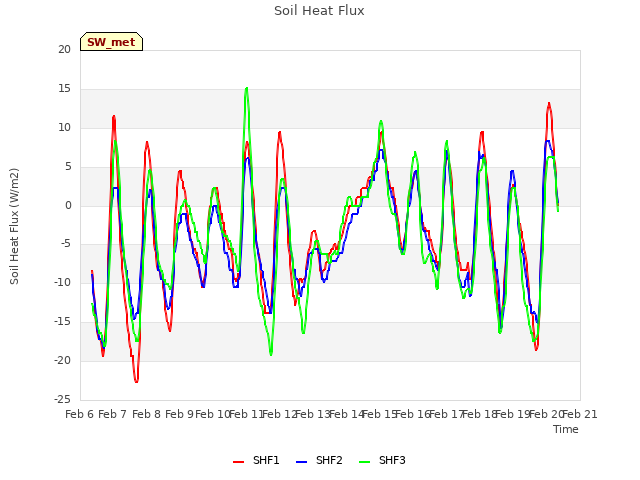Click the red SHF1 legend marker

tap(238, 462)
